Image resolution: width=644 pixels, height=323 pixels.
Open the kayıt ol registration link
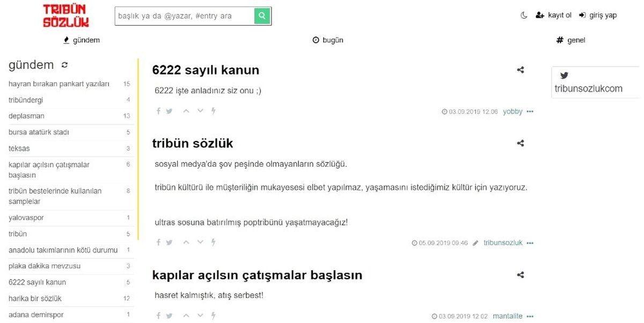[553, 16]
